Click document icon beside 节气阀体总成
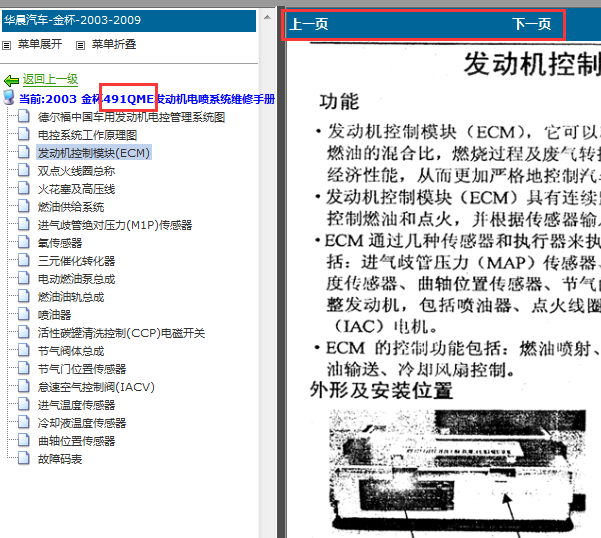 pos(24,350)
